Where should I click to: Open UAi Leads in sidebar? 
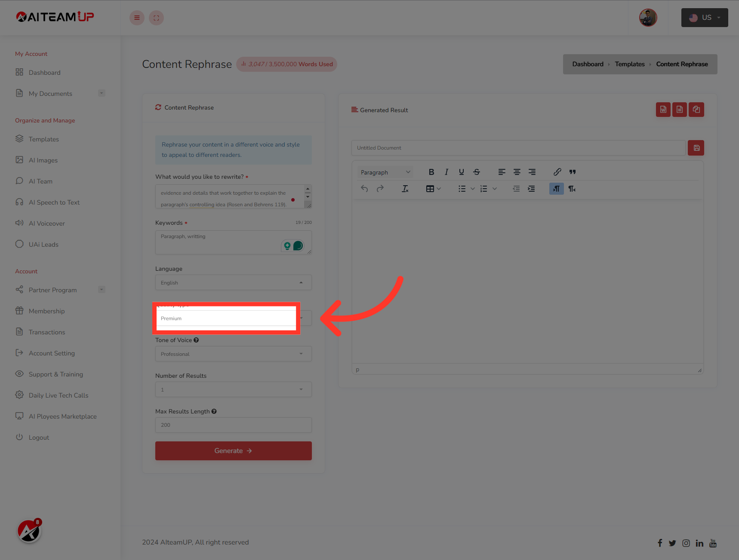click(43, 245)
